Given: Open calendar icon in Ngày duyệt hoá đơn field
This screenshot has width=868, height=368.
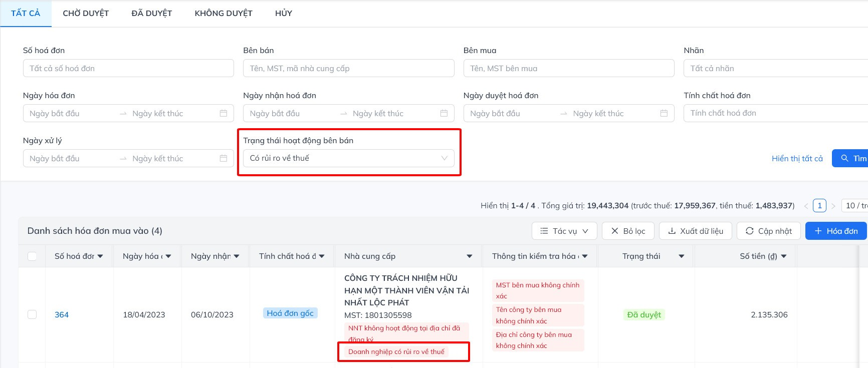Looking at the screenshot, I should [664, 114].
